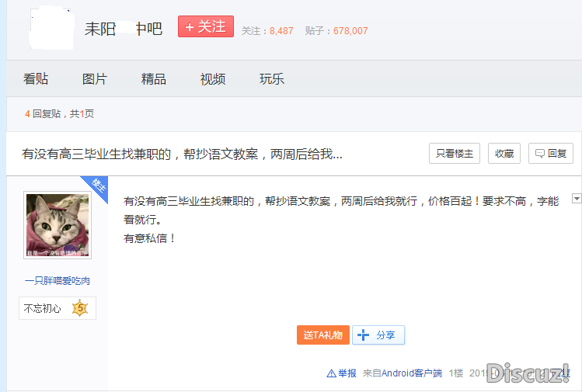The width and height of the screenshot is (582, 392).
Task: Click the 不忘初心 level badge
Action: tap(58, 308)
